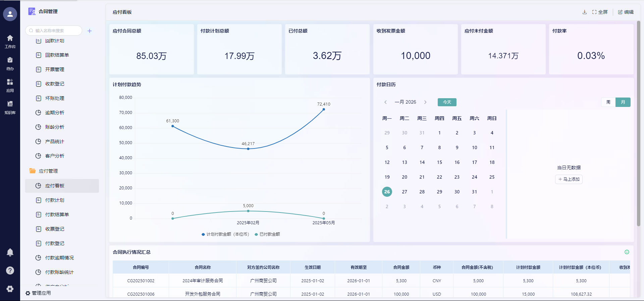Toggle the planned payment amount legend series
The height and width of the screenshot is (301, 644).
[225, 234]
